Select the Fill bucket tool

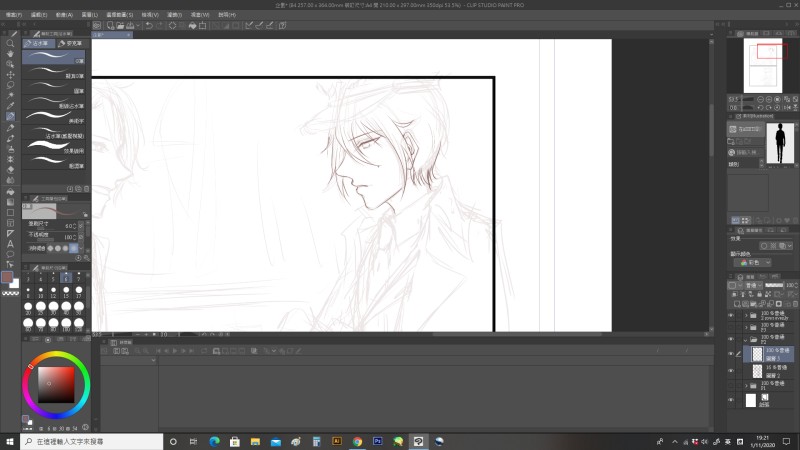tap(10, 191)
